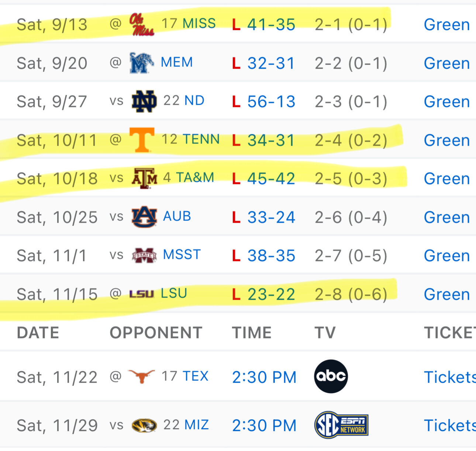The height and width of the screenshot is (451, 476).
Task: Open the 41-35 Ole Miss game score
Action: click(271, 25)
